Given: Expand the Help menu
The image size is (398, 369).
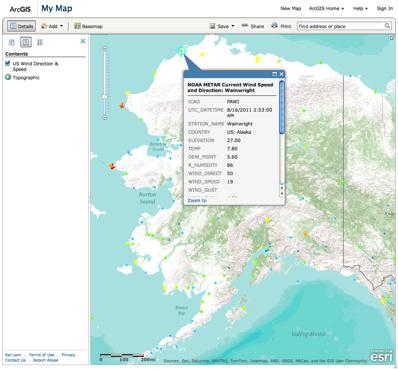Looking at the screenshot, I should (x=360, y=8).
